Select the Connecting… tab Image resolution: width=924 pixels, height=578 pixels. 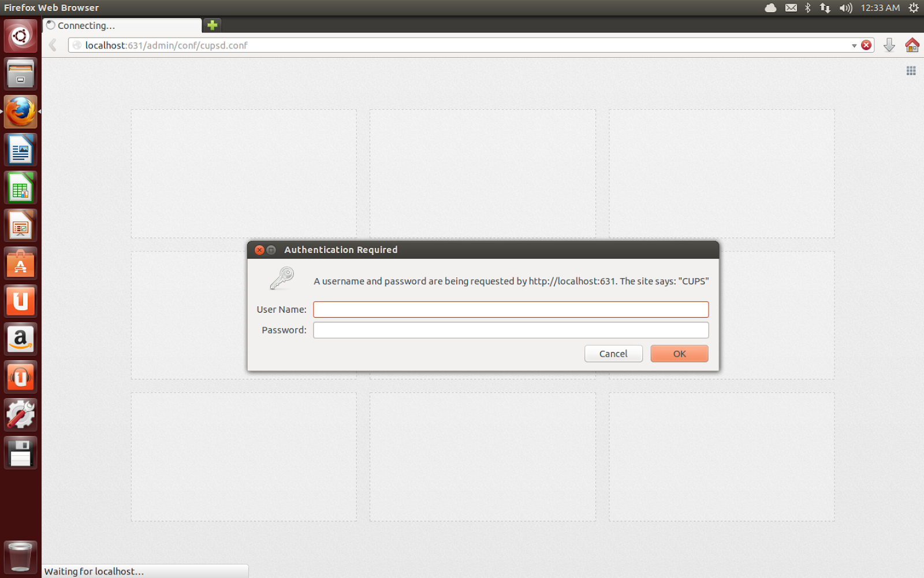click(121, 25)
